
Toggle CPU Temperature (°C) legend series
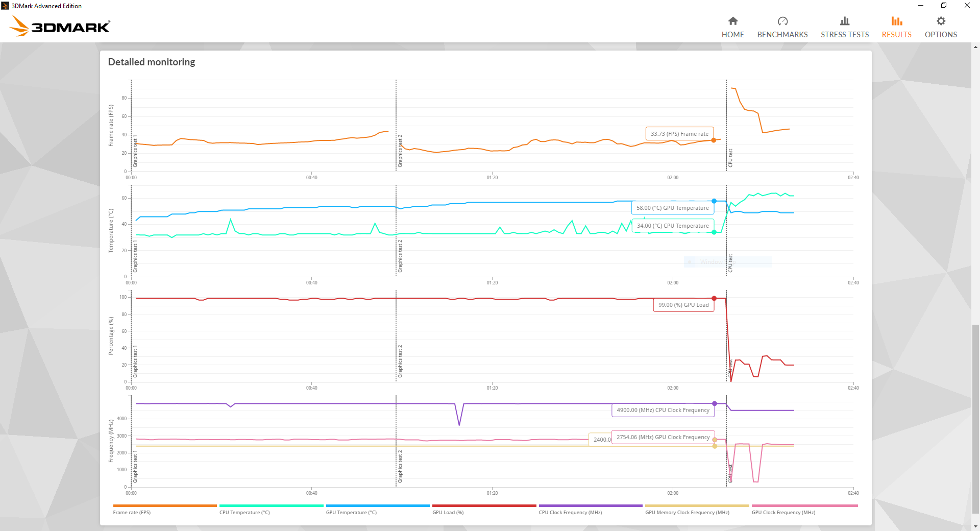244,512
